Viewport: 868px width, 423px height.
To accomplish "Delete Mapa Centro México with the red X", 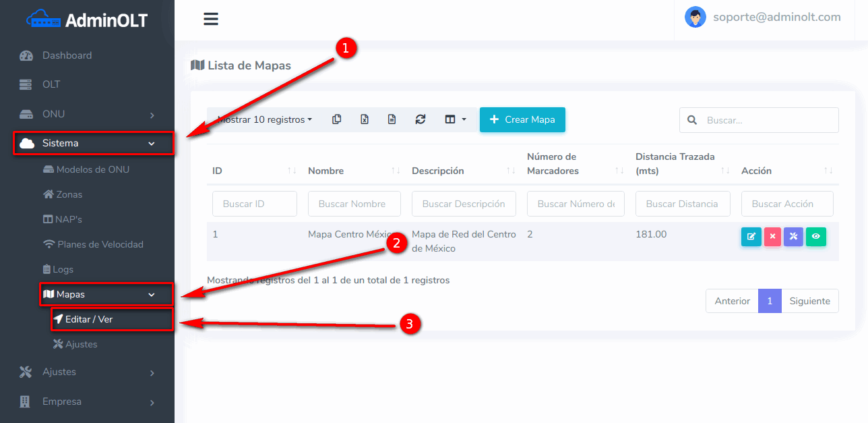I will coord(772,237).
